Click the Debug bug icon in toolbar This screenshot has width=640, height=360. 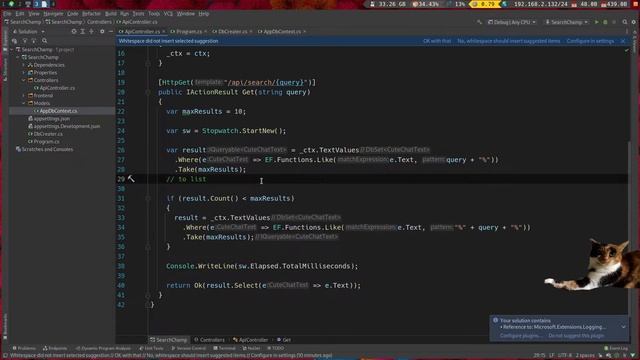605,22
